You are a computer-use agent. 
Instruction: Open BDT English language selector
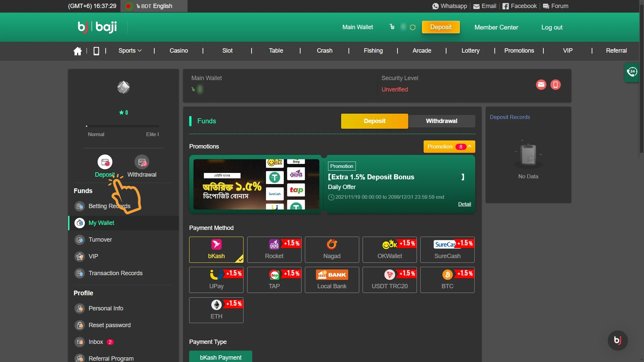[x=154, y=6]
